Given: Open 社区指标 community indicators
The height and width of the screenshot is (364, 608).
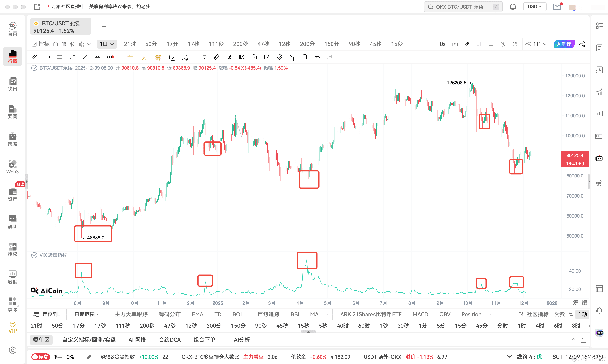Looking at the screenshot, I should [537, 314].
